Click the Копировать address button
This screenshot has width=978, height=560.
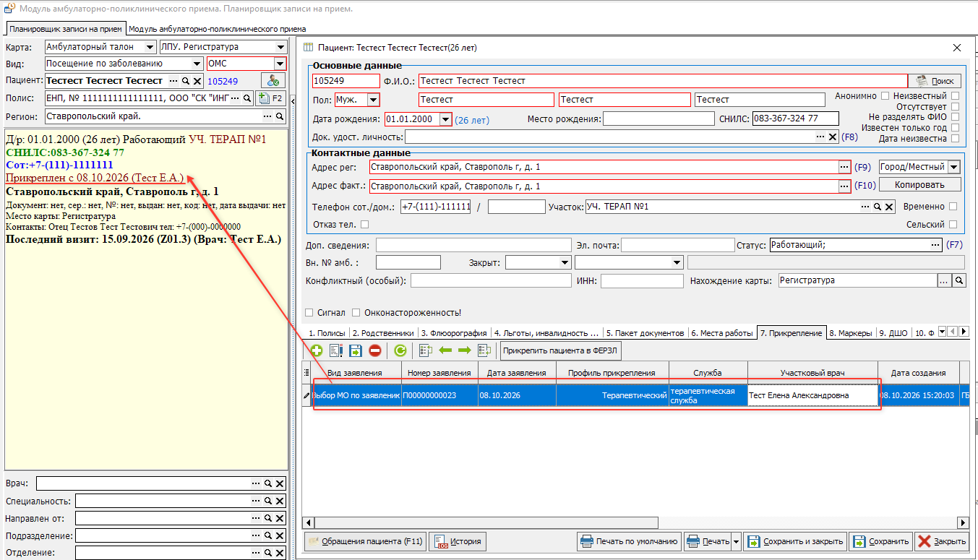pyautogui.click(x=919, y=184)
